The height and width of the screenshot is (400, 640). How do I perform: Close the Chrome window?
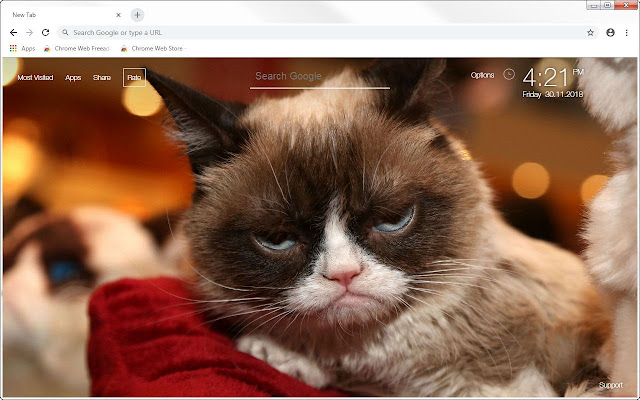point(626,5)
